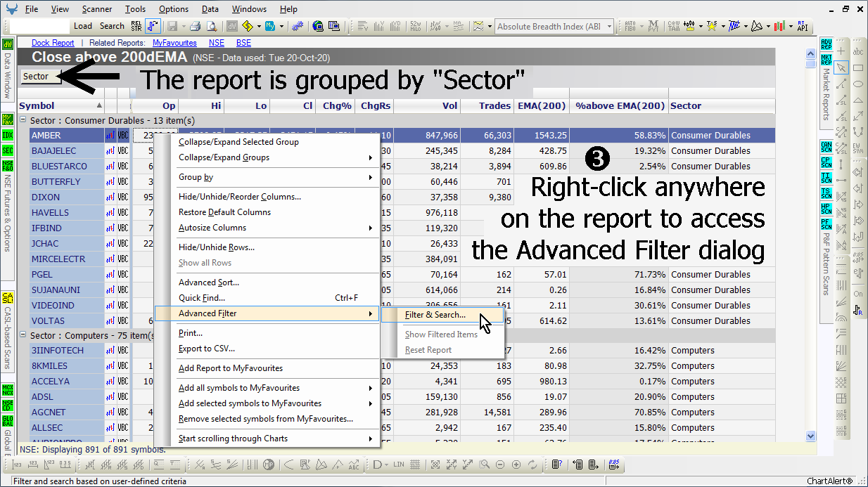The image size is (868, 487).
Task: Expand the Collapse/Expand Groups submenu
Action: click(266, 157)
